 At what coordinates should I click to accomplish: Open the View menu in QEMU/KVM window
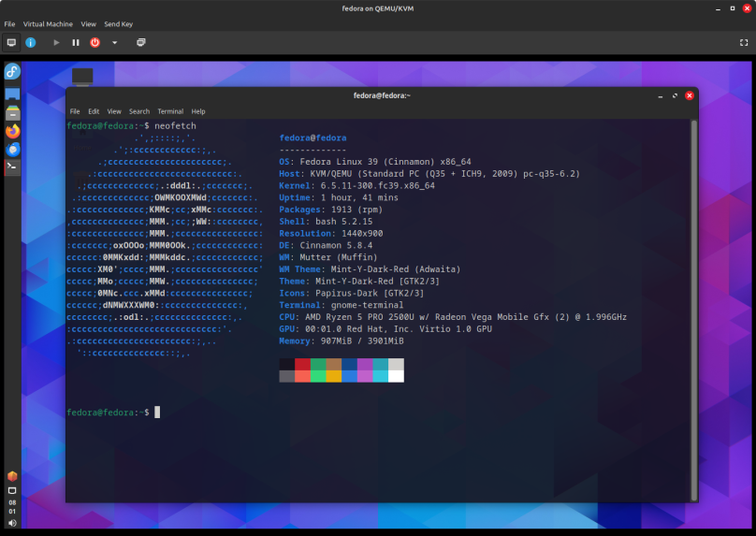click(88, 24)
